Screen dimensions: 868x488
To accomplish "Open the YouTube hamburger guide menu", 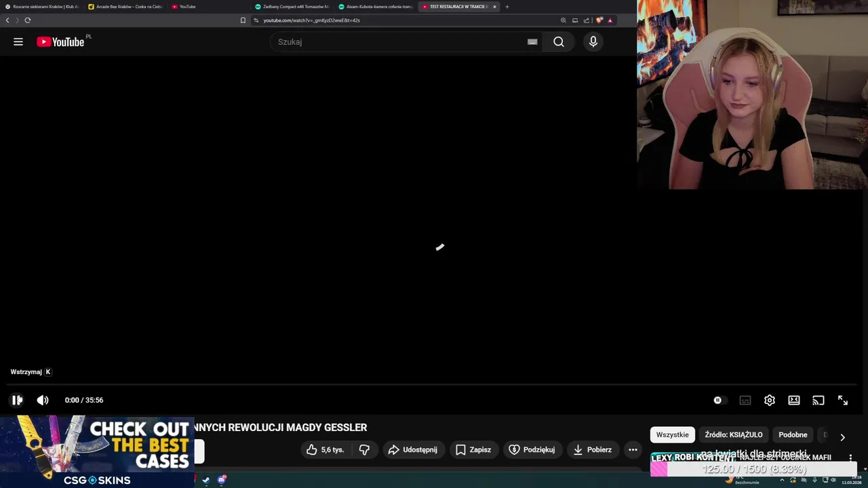I will [18, 42].
